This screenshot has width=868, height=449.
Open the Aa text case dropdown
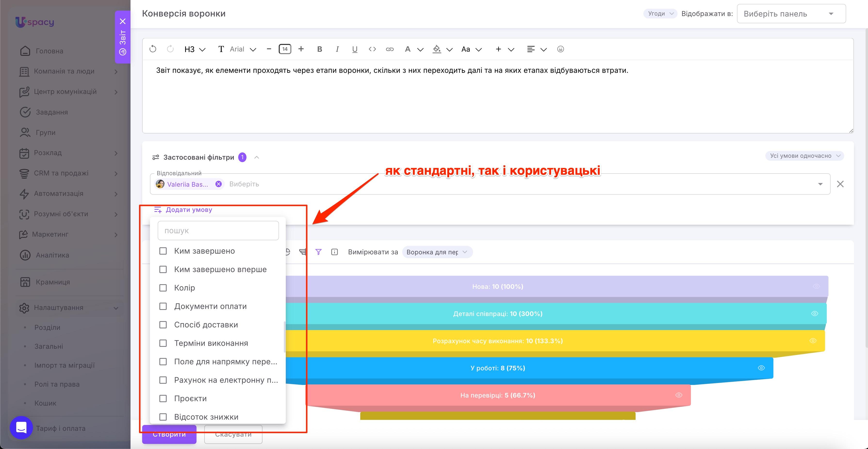pyautogui.click(x=471, y=49)
